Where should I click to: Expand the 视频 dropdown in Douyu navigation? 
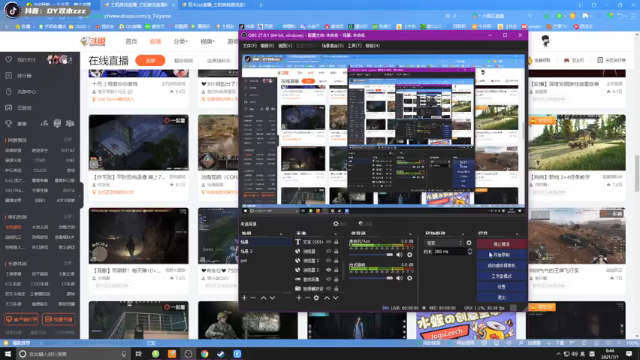(207, 41)
